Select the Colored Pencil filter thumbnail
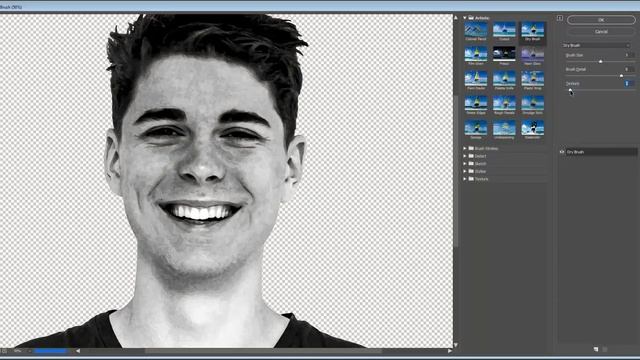Screen dimensions: 640x360 point(476,31)
